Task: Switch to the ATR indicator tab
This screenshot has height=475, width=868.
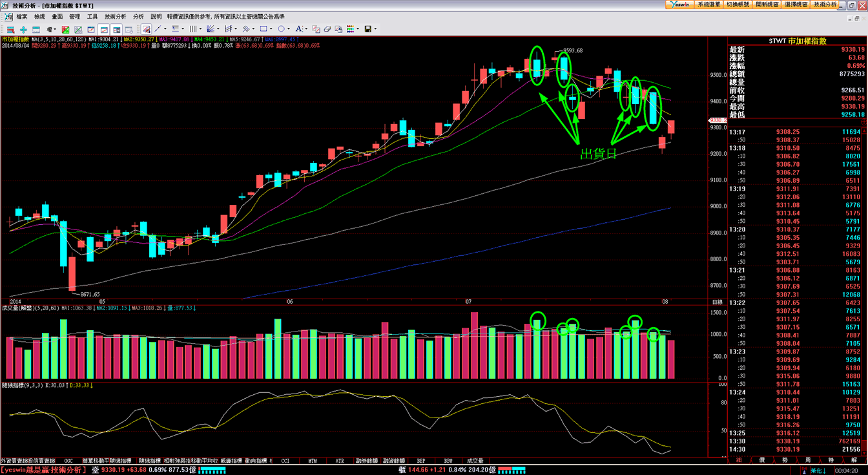Action: (x=340, y=461)
